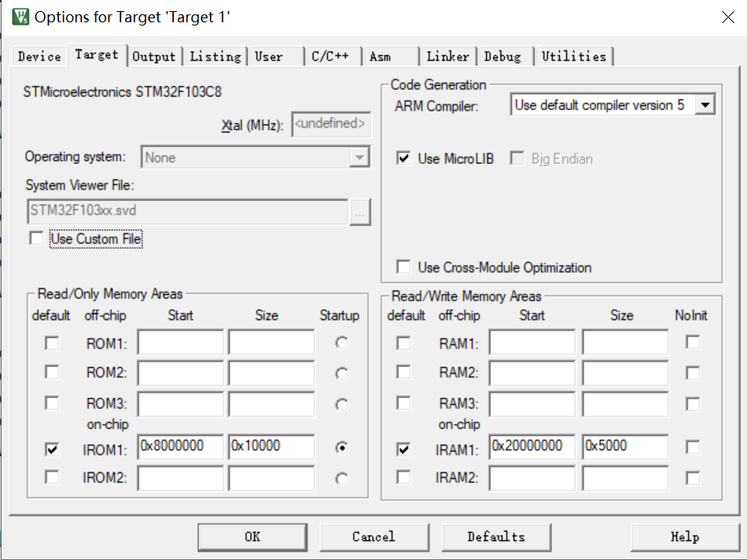Open the Listing tab
Viewport: 747px width, 560px height.
point(215,57)
